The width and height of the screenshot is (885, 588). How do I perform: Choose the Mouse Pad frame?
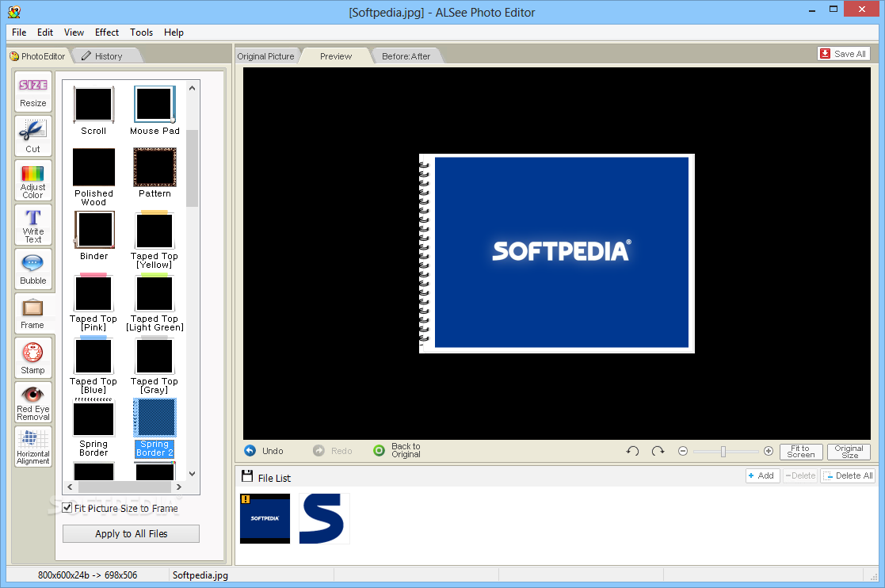[154, 111]
